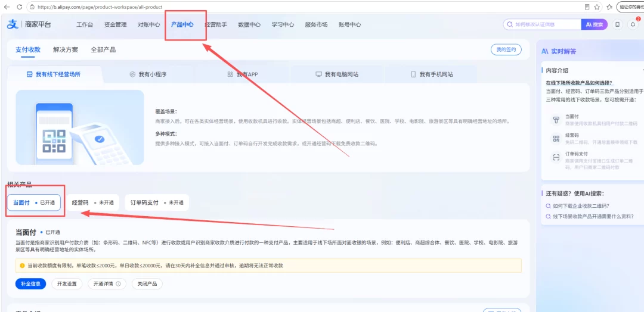644x312 pixels.
Task: Select the 订单码支付 未开通 product chip
Action: (157, 202)
